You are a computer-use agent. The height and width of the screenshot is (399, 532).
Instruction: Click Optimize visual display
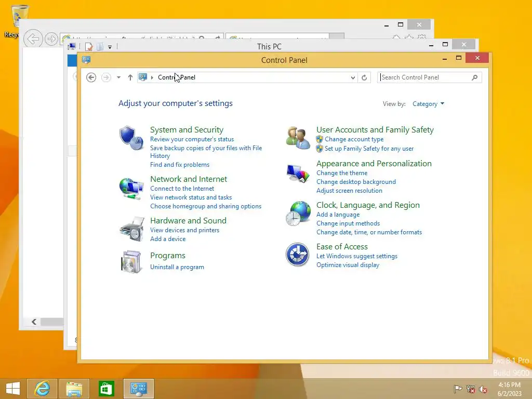coord(348,265)
